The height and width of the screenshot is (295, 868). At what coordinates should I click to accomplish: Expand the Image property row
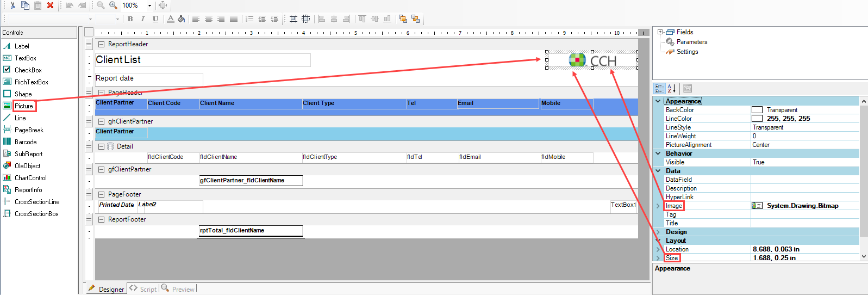[x=658, y=206]
